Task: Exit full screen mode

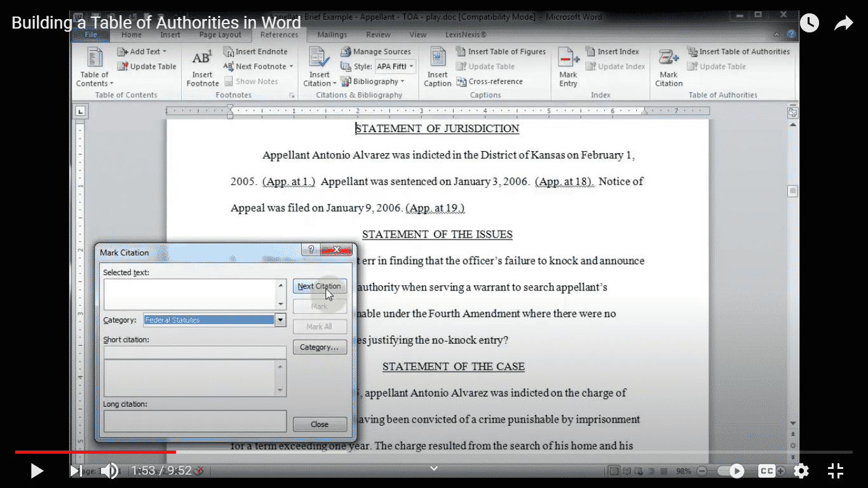Action: tap(836, 471)
